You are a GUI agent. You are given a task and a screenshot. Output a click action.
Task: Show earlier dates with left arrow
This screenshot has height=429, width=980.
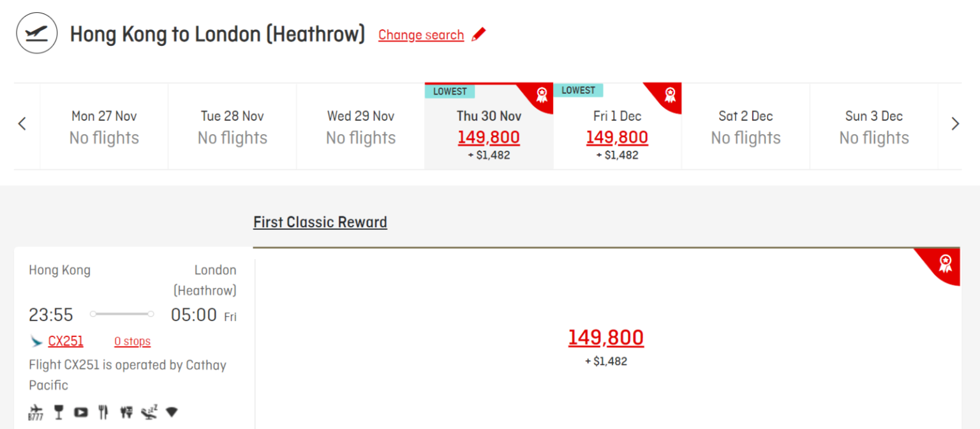pyautogui.click(x=22, y=124)
